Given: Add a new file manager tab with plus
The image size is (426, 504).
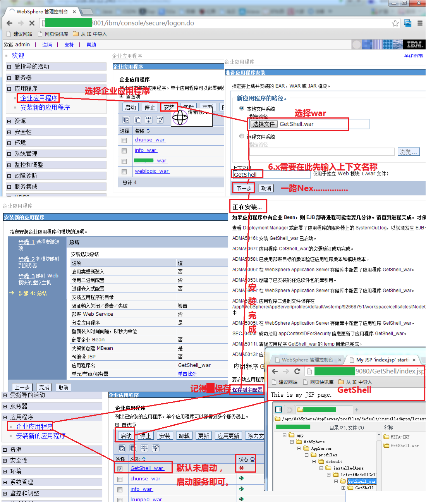Looking at the screenshot, I should [x=357, y=409].
